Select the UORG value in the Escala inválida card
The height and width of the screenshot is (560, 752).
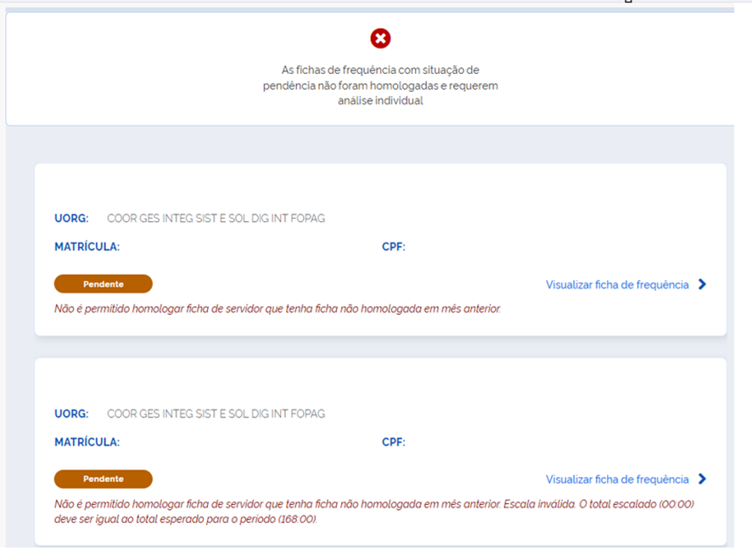(x=216, y=413)
